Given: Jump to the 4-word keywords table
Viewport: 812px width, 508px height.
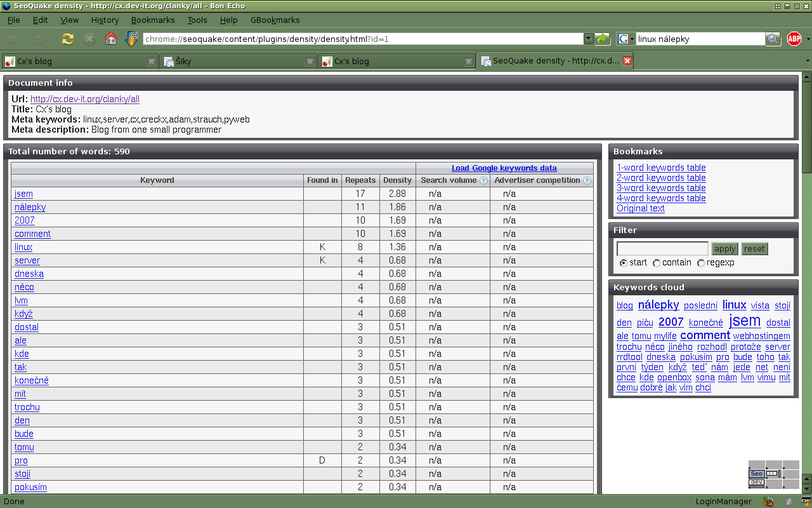Looking at the screenshot, I should point(661,198).
